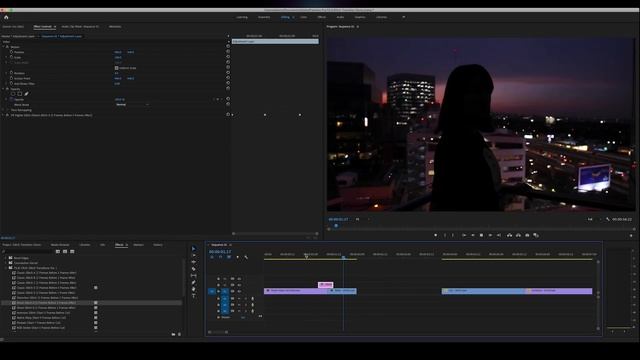
Task: Open the Audio Clip Mixer tab
Action: pyautogui.click(x=80, y=27)
